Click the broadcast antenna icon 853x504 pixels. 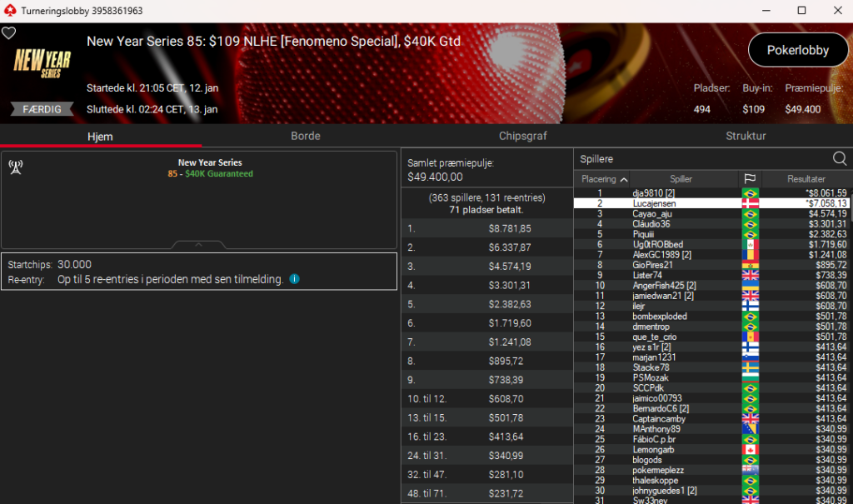pos(16,167)
